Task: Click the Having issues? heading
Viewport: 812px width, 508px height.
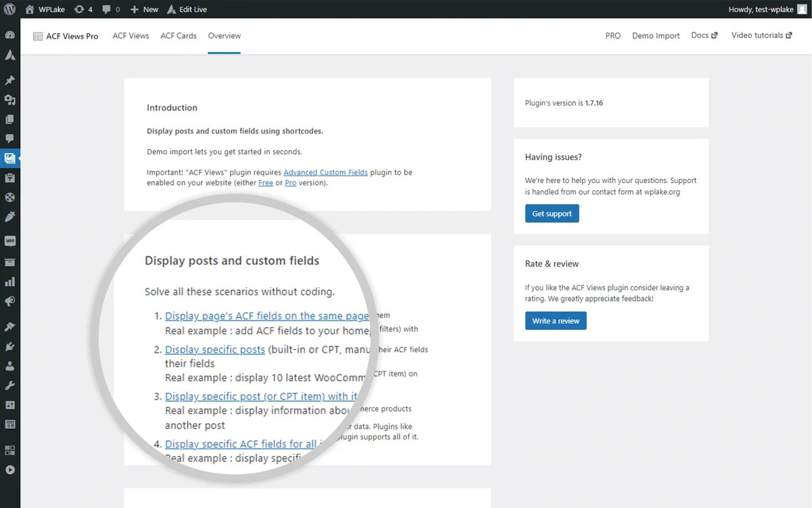Action: click(x=554, y=157)
